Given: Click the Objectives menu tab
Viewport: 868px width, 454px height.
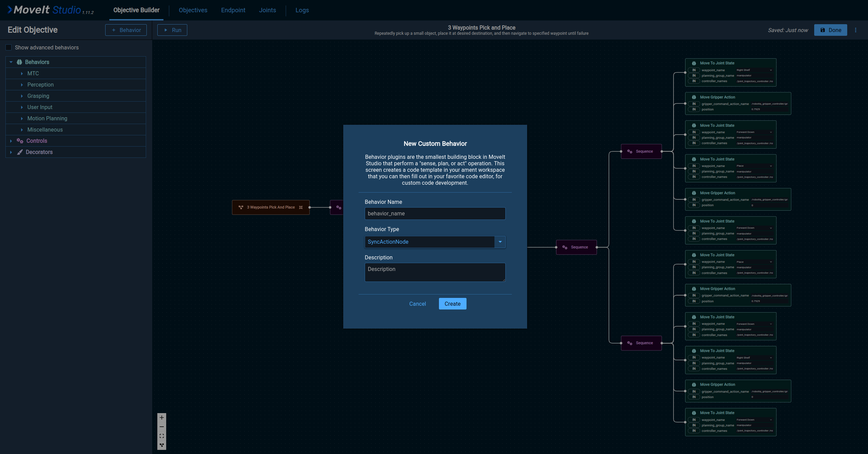Looking at the screenshot, I should pos(192,10).
